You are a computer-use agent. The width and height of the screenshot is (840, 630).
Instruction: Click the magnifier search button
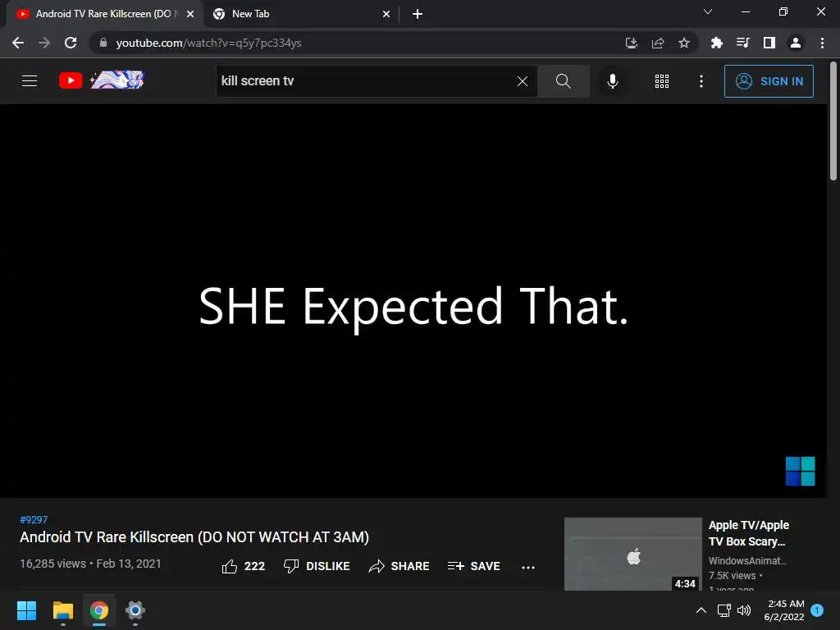pos(563,81)
